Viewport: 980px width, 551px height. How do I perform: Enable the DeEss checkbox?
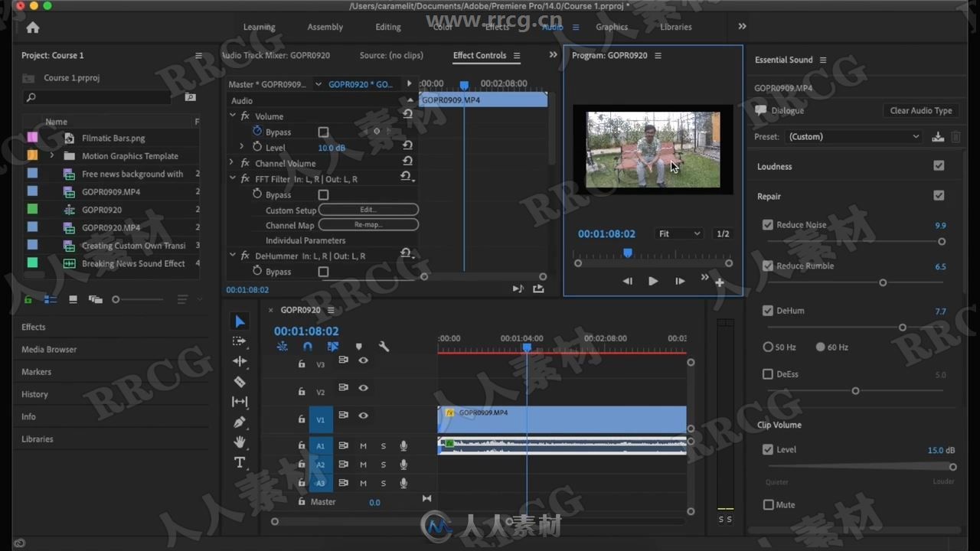pos(768,374)
